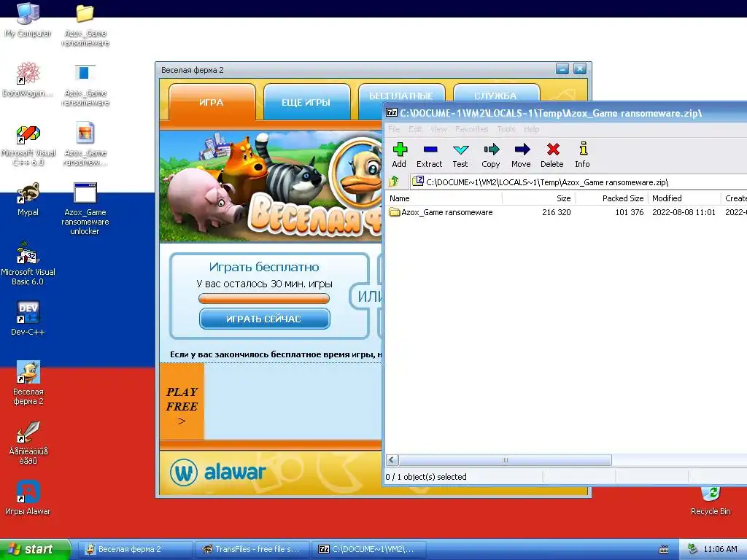Open the Azox_Game ransomeware blue-square desktop icon
This screenshot has width=747, height=560.
click(x=85, y=85)
